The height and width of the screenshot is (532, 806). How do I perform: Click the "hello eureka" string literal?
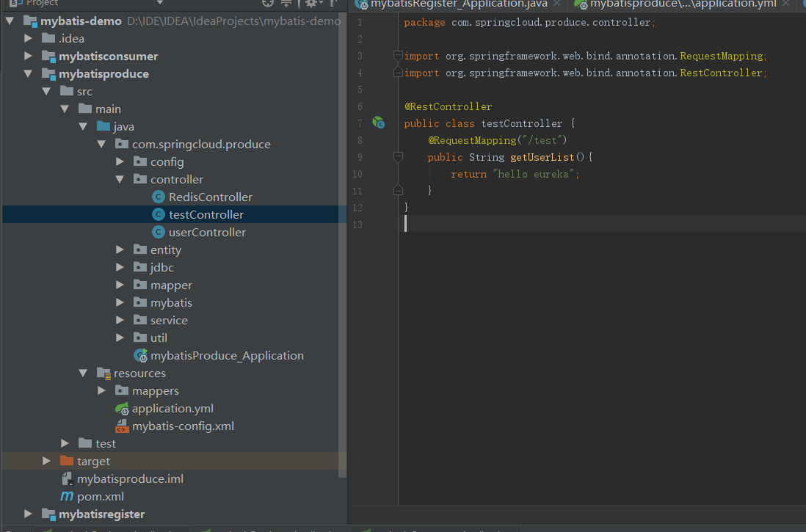coord(533,174)
